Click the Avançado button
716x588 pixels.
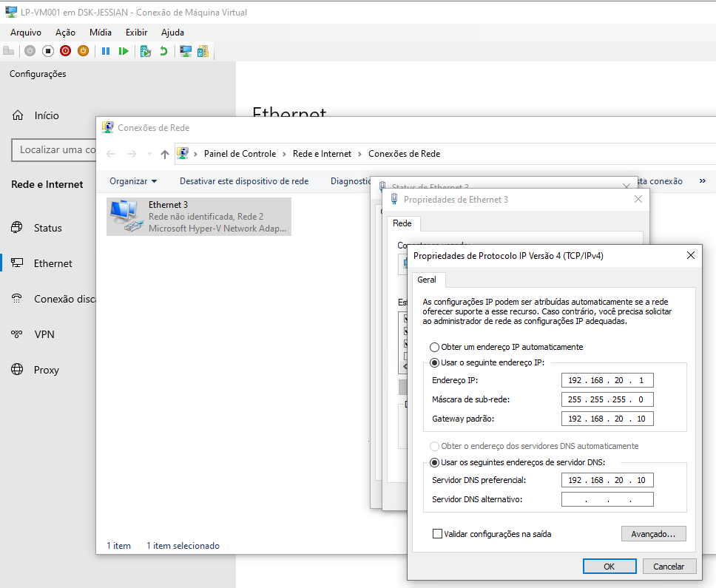[653, 534]
